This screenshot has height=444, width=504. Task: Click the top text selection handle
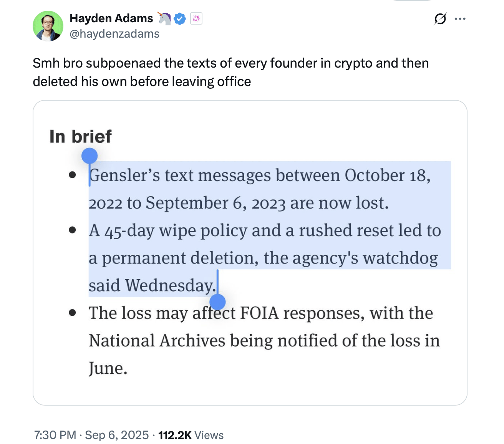(90, 156)
